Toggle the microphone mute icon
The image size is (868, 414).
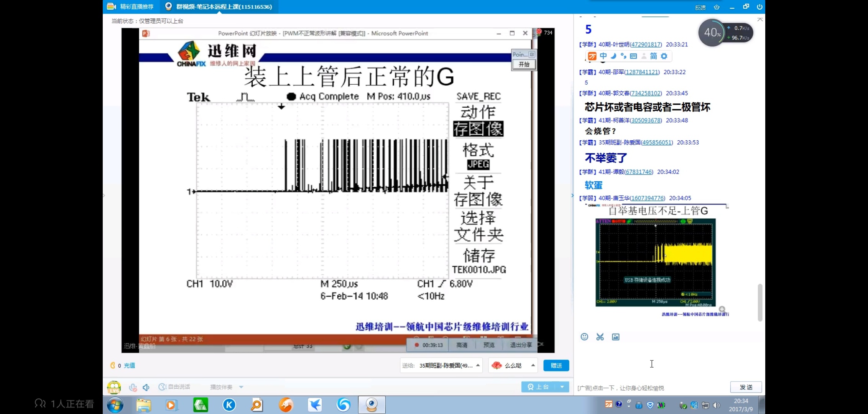[x=133, y=387]
